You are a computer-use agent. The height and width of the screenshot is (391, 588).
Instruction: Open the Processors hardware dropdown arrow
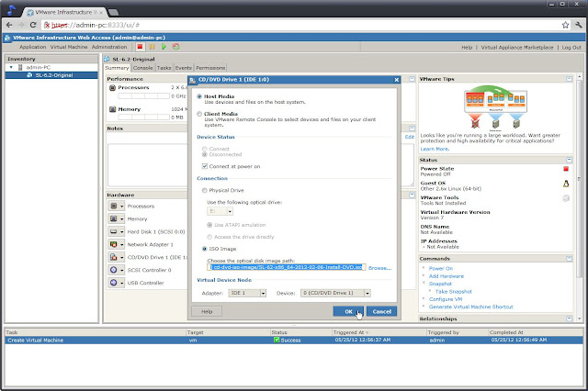tap(122, 207)
